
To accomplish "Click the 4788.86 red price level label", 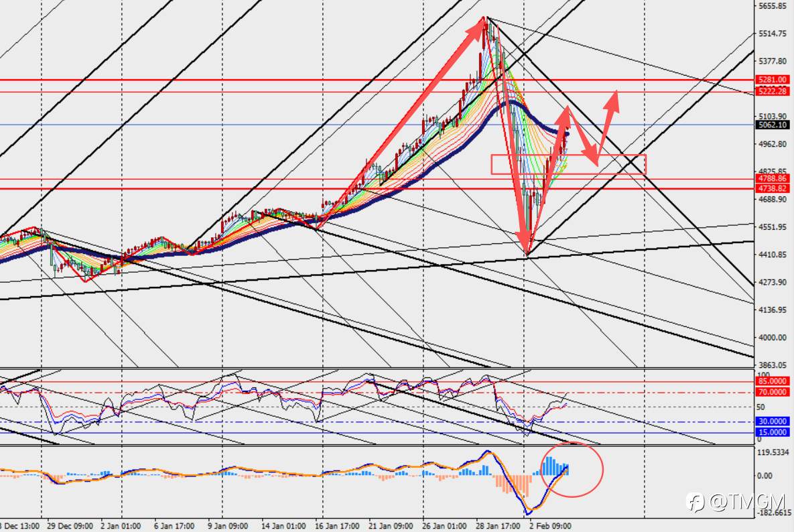I will point(773,179).
